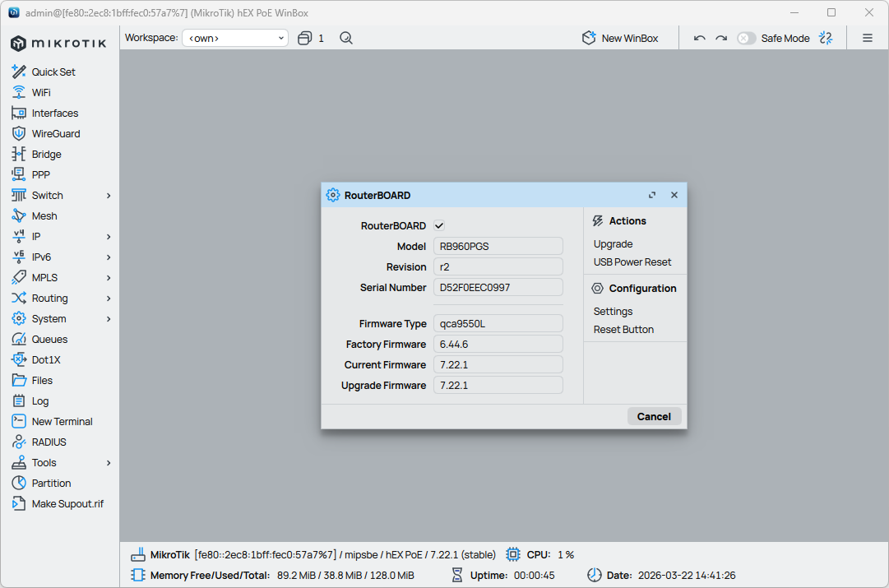Click Make Supout.rif icon
889x588 pixels.
pyautogui.click(x=19, y=503)
